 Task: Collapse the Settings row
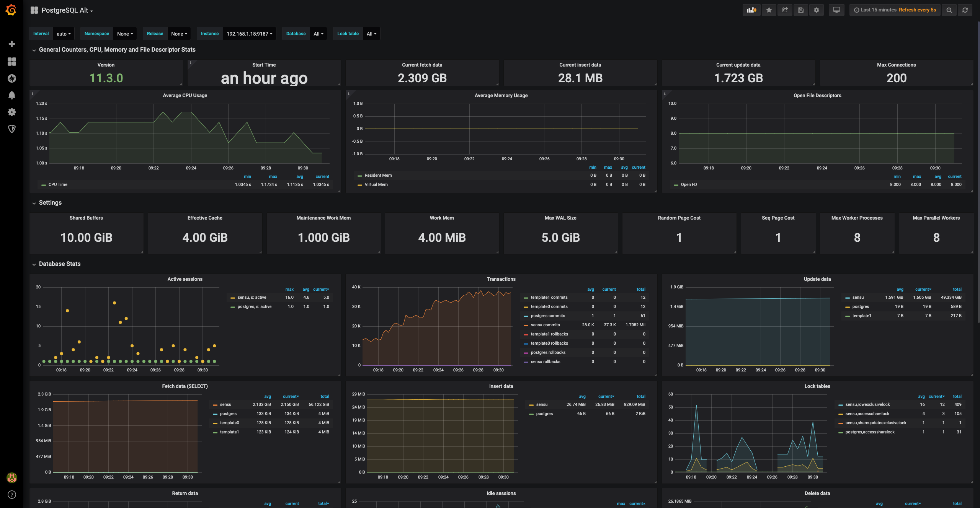click(x=50, y=203)
